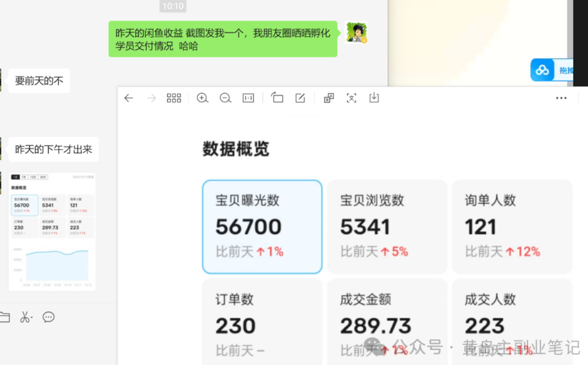This screenshot has width=588, height=365.
Task: Zoom in on the image
Action: click(x=203, y=98)
